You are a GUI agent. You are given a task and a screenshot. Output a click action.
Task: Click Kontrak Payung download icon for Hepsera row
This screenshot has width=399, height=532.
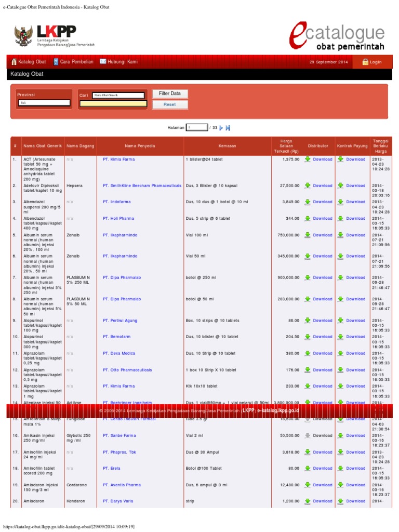[340, 185]
